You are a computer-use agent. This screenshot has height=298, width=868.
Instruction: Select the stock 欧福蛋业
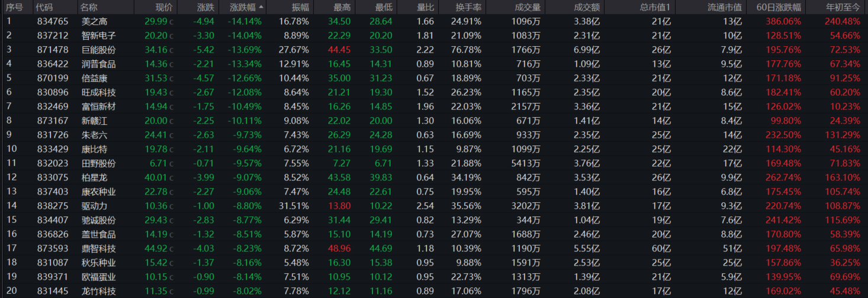click(x=99, y=277)
